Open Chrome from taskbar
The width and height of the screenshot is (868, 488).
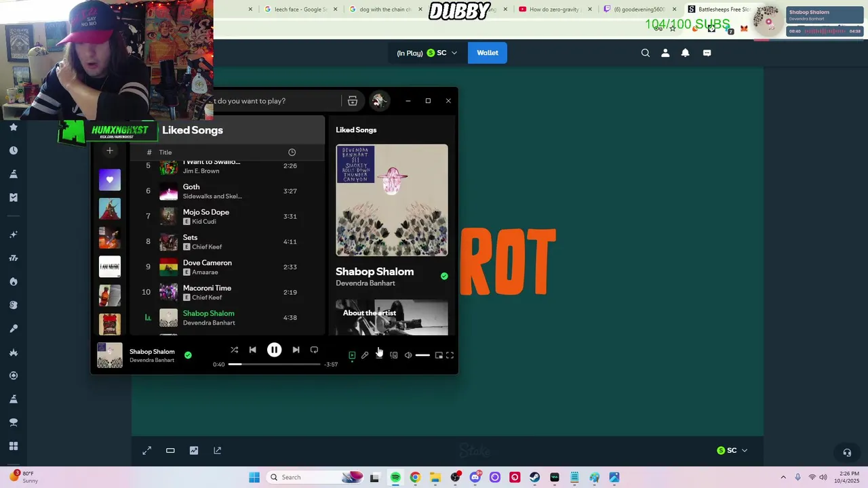tap(415, 478)
